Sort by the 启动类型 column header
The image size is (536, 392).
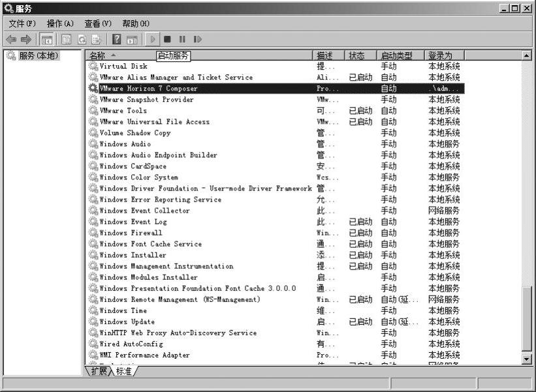click(x=401, y=55)
